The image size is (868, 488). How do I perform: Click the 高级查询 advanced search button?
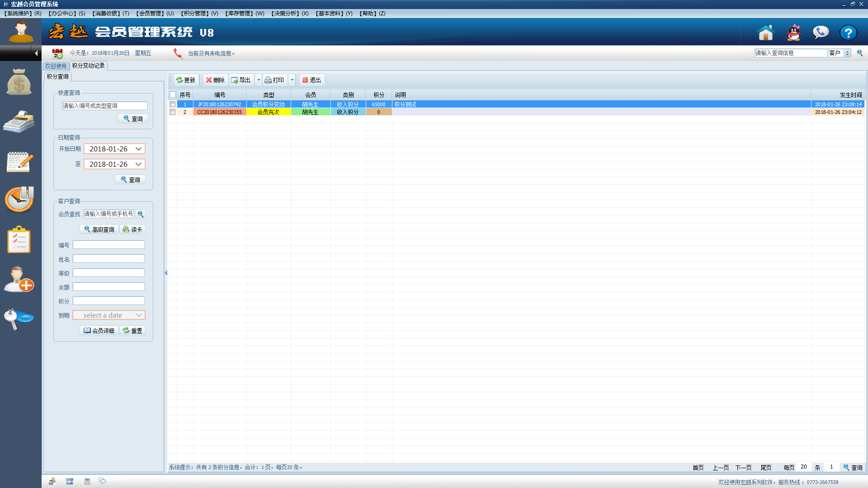coord(99,230)
